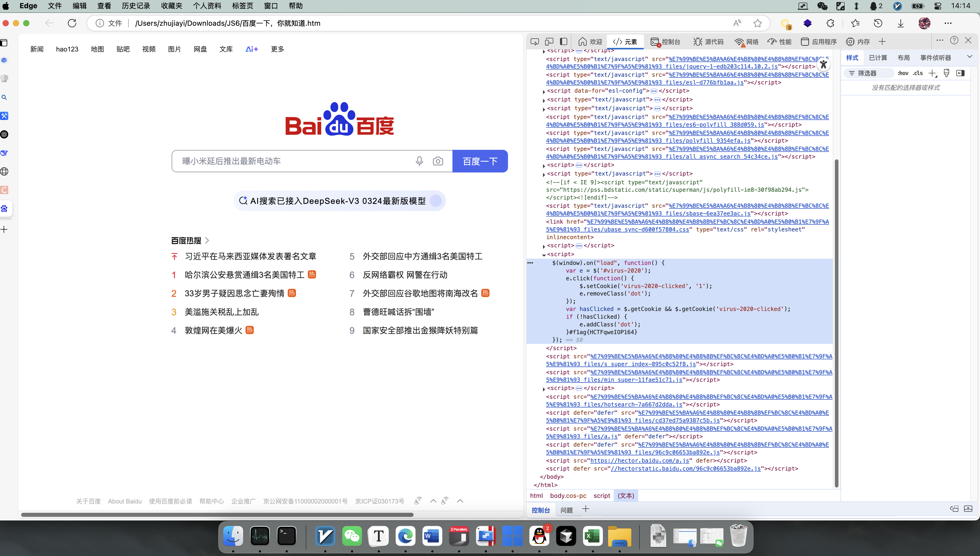Open the 网络 tab
The image size is (980, 556).
747,42
